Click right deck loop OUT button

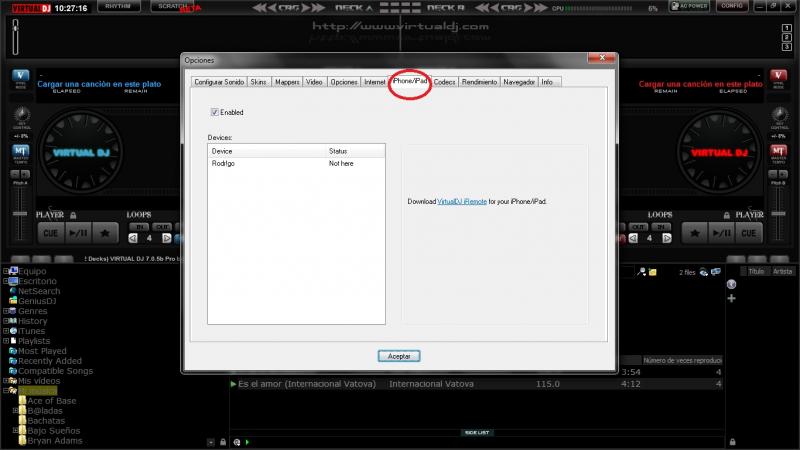point(639,227)
